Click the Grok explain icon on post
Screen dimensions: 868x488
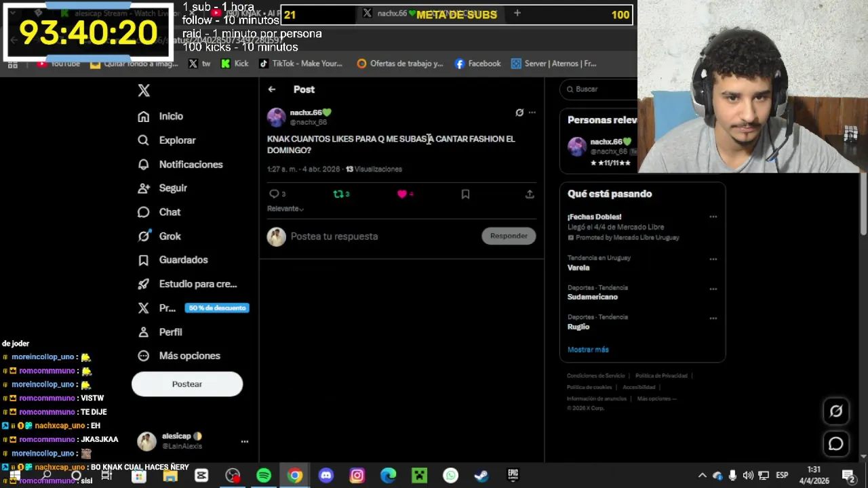pyautogui.click(x=519, y=113)
